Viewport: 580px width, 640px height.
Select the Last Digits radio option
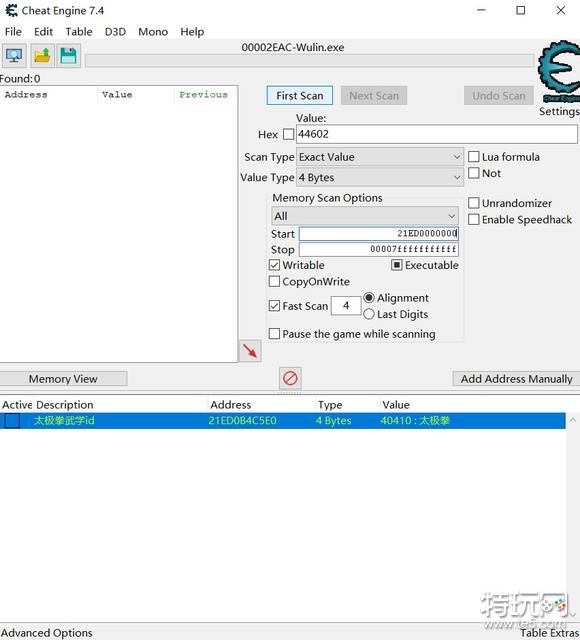396,314
